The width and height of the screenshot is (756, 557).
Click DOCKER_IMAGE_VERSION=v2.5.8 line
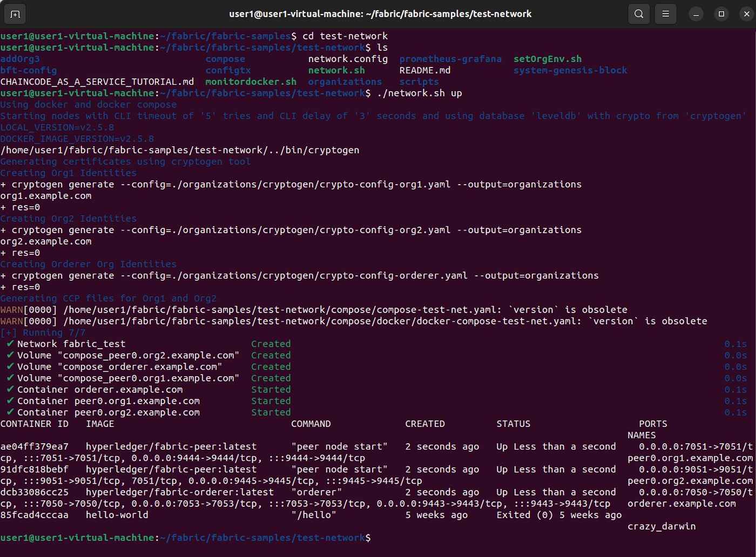coord(77,139)
